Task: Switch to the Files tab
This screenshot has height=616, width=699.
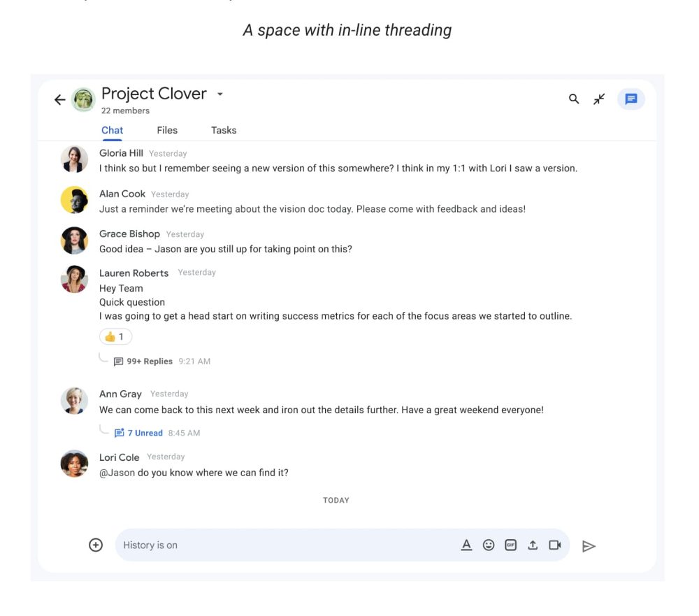Action: coord(167,130)
